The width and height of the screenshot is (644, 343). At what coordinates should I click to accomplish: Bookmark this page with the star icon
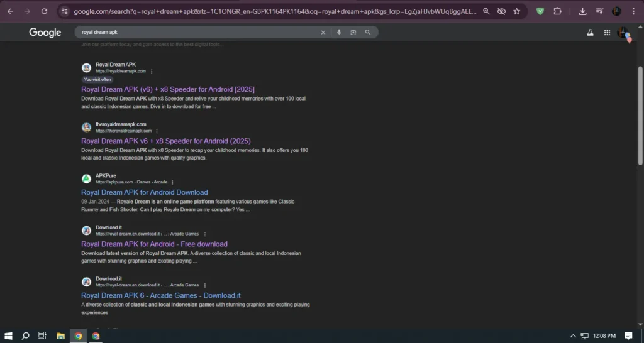point(517,11)
